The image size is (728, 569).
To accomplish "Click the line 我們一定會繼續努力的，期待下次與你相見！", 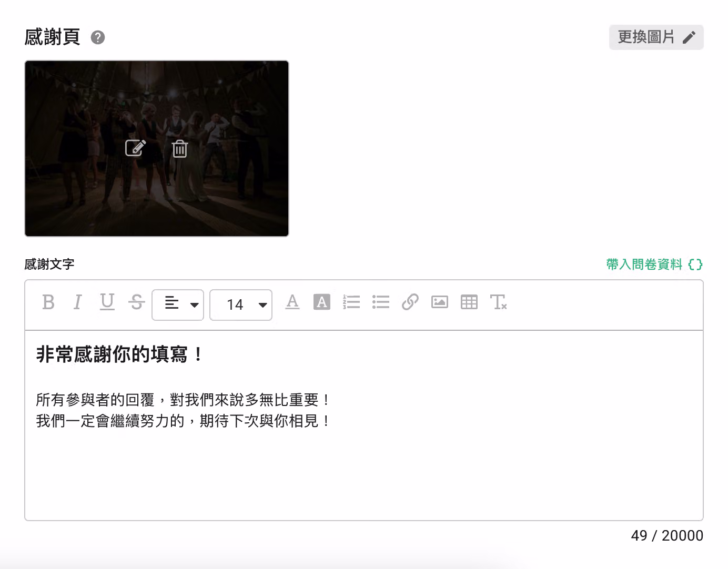I will pos(183,421).
